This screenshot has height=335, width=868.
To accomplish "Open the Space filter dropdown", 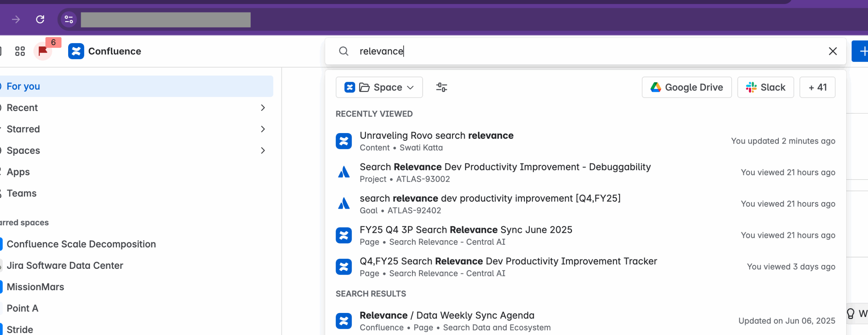I will [379, 88].
